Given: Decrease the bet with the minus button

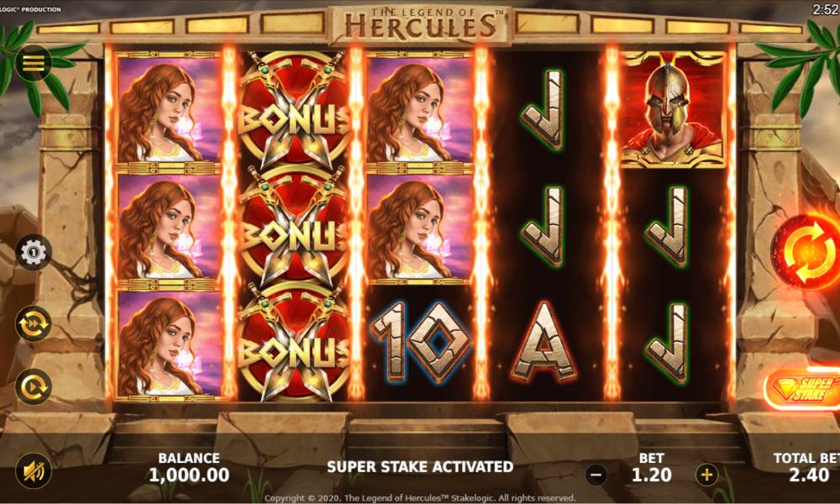Looking at the screenshot, I should [x=596, y=475].
